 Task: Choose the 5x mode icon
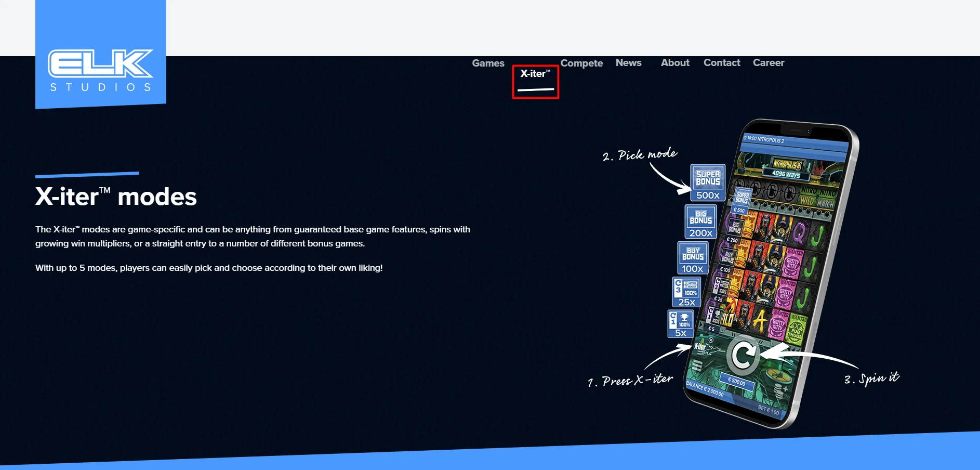681,323
